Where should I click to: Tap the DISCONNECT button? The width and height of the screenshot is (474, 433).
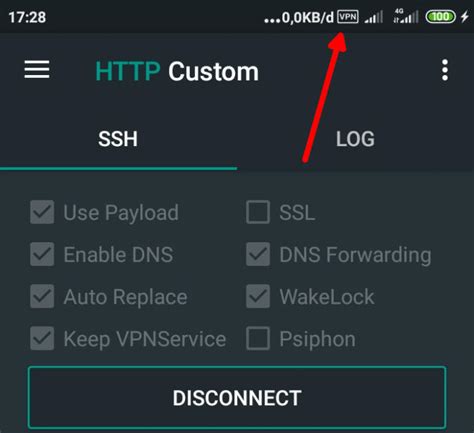coord(237,397)
